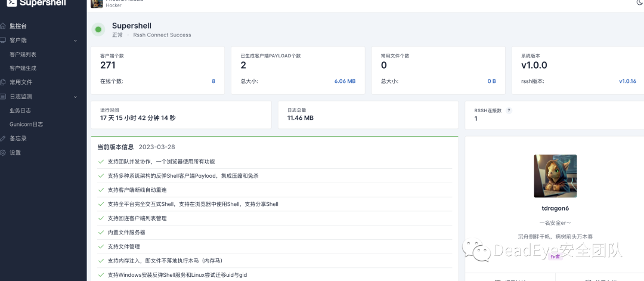This screenshot has height=281, width=644.
Task: Click 支持内存注入 feature row
Action: (274, 261)
